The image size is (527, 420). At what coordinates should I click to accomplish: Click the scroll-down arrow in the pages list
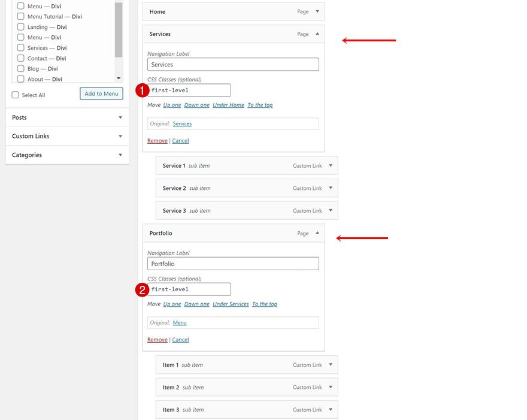[x=119, y=77]
